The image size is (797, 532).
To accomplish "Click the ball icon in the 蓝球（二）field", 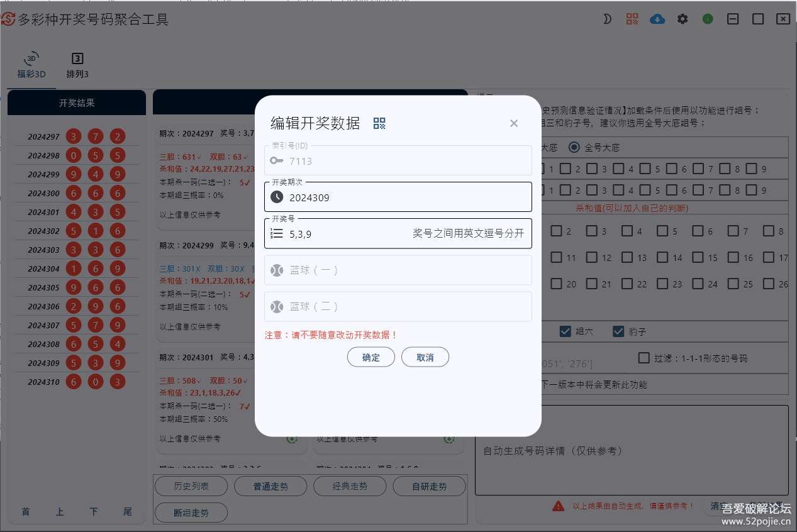I will [x=277, y=308].
